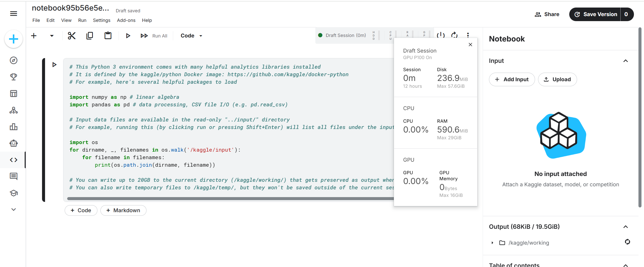This screenshot has height=267, width=644.
Task: Open the Settings menu
Action: [x=101, y=20]
